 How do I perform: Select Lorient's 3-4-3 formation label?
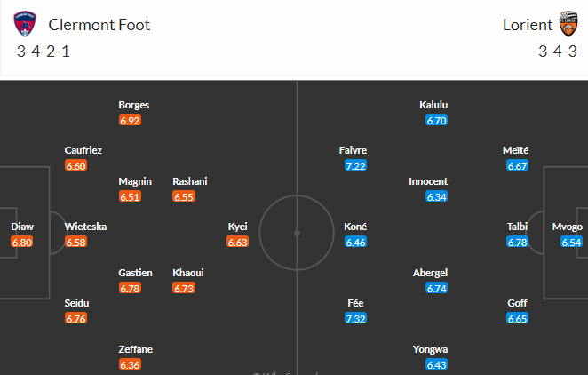(558, 51)
